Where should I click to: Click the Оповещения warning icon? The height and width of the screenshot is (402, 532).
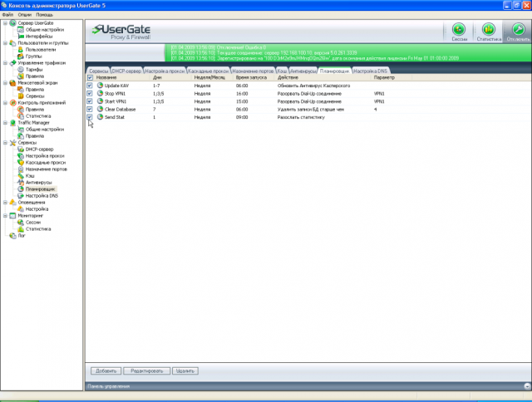(x=13, y=203)
